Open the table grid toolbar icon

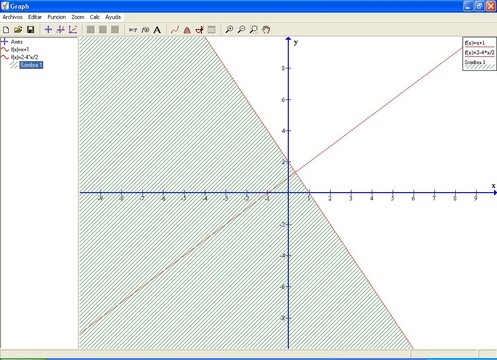[211, 30]
